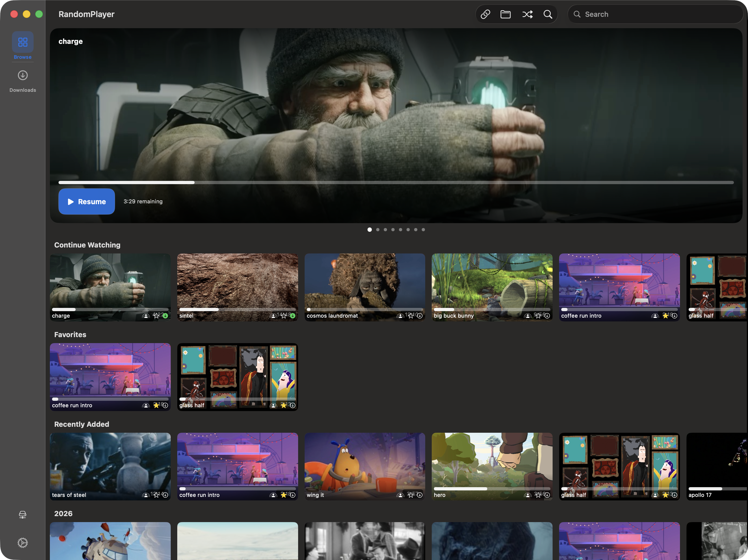The height and width of the screenshot is (560, 748).
Task: Star the big buck bunny card
Action: 538,316
